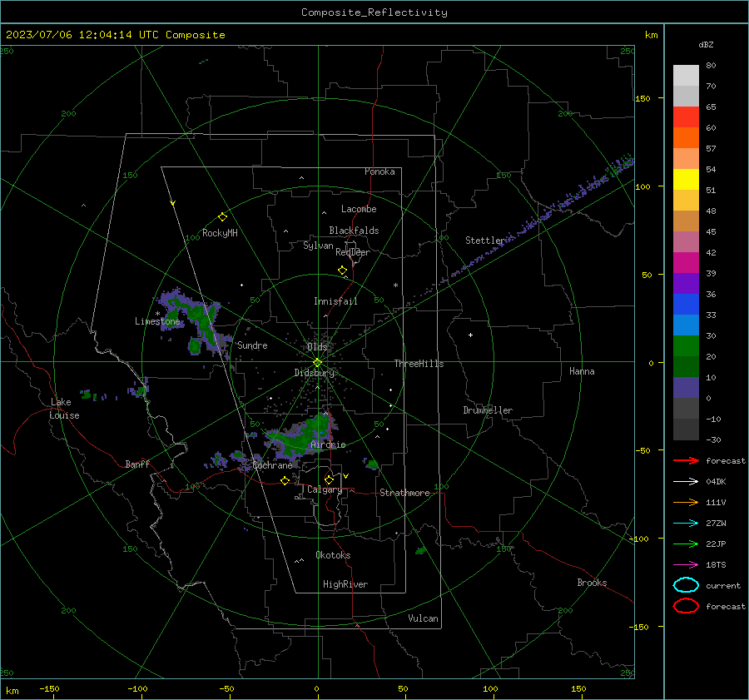Screen dimensions: 749x700
Task: Click the yellow diamond marker below Cochrane
Action: (x=285, y=480)
